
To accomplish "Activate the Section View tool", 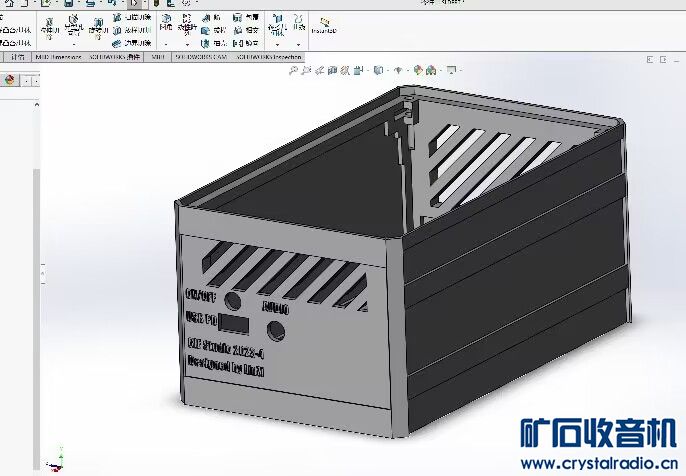I will [x=332, y=70].
